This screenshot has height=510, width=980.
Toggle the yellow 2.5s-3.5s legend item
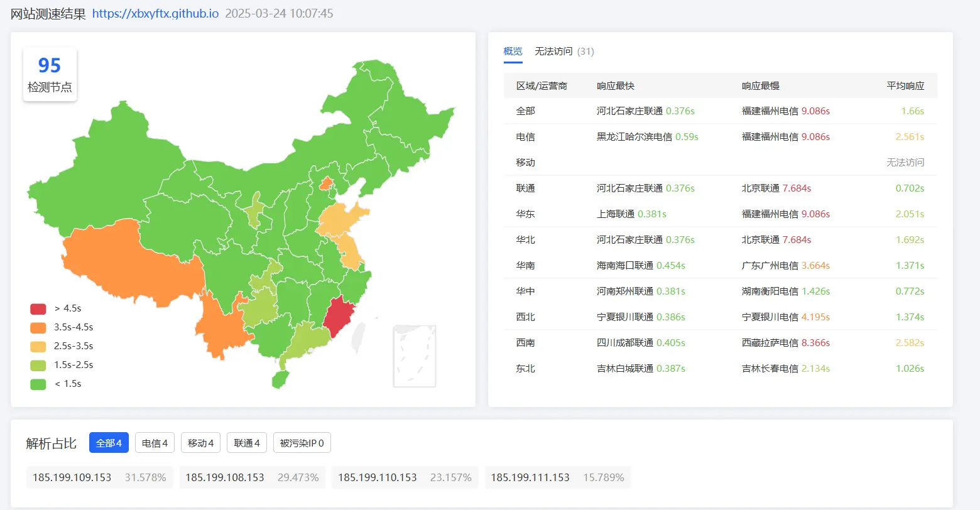point(38,346)
